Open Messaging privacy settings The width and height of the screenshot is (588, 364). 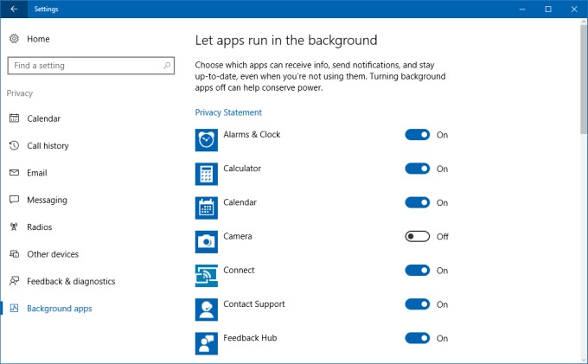(47, 201)
